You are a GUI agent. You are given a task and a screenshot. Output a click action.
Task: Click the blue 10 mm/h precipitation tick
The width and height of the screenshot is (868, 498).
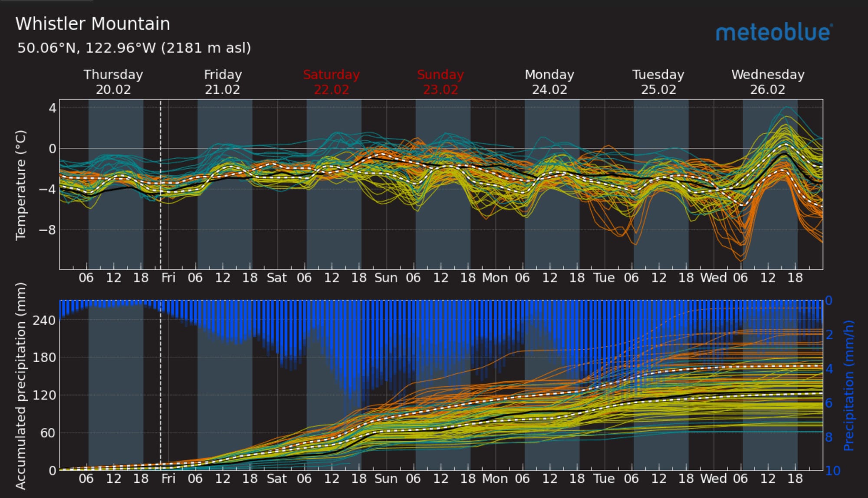[833, 471]
